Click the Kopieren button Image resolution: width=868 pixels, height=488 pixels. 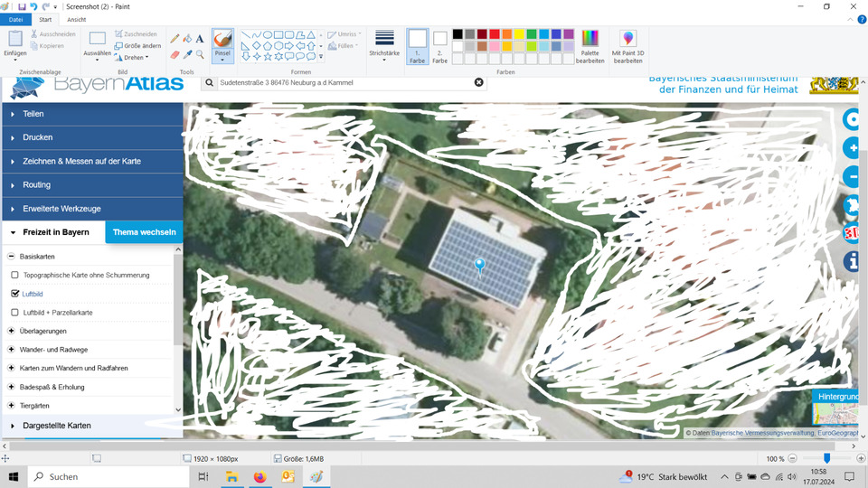(x=48, y=46)
